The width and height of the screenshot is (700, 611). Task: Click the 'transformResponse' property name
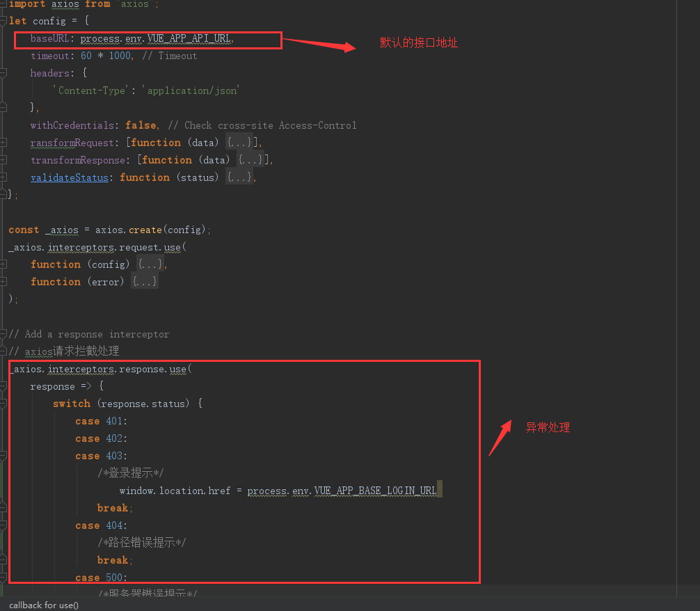click(x=78, y=160)
